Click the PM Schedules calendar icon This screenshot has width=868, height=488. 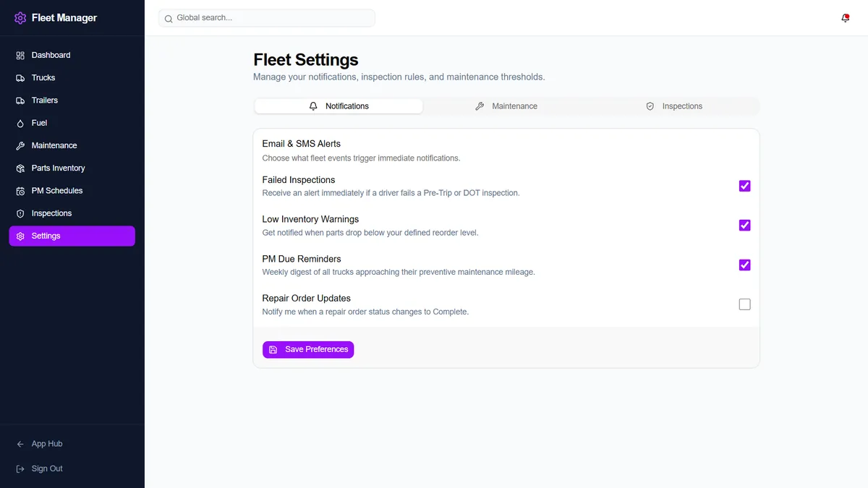(x=20, y=191)
